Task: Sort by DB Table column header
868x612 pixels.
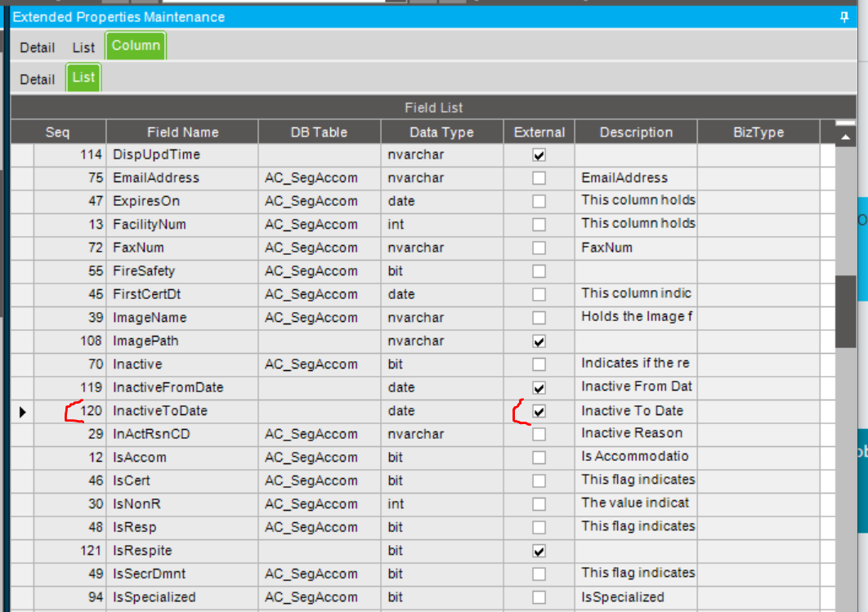Action: point(319,132)
